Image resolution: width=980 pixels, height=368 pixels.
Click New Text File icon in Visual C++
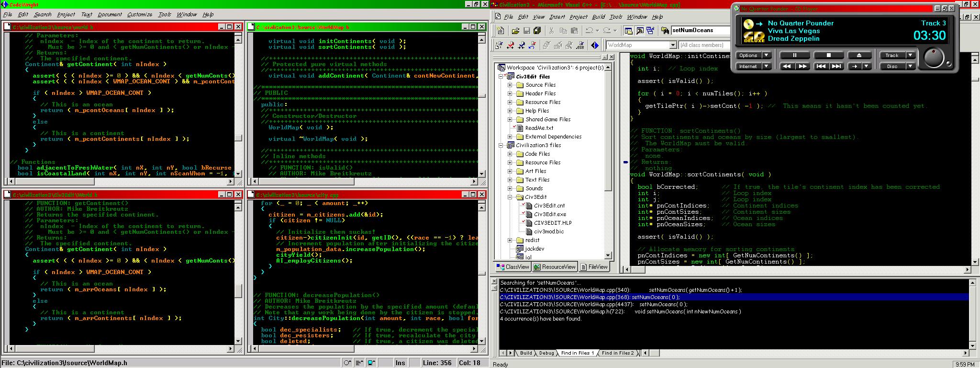[x=501, y=31]
